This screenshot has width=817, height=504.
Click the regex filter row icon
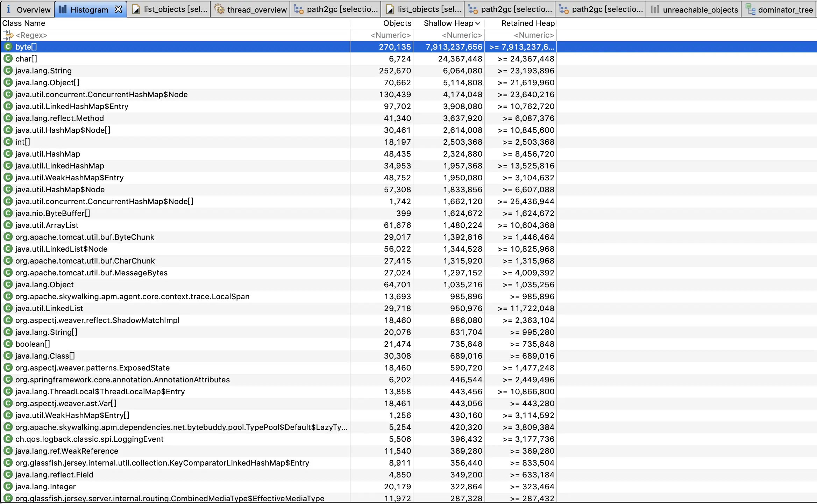(8, 35)
